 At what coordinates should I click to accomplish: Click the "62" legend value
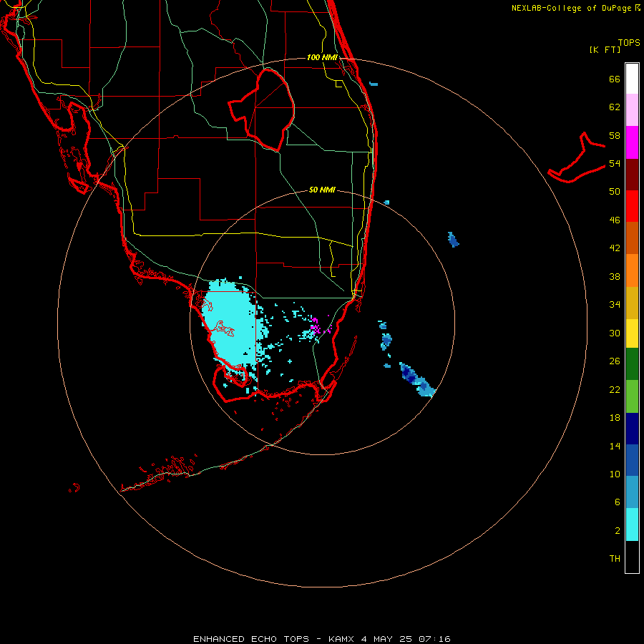click(x=615, y=107)
